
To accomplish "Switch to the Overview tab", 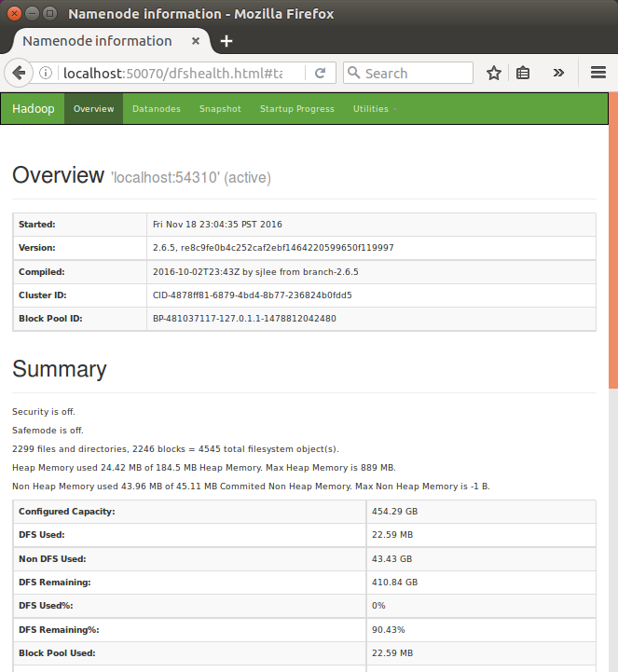I will (x=93, y=109).
